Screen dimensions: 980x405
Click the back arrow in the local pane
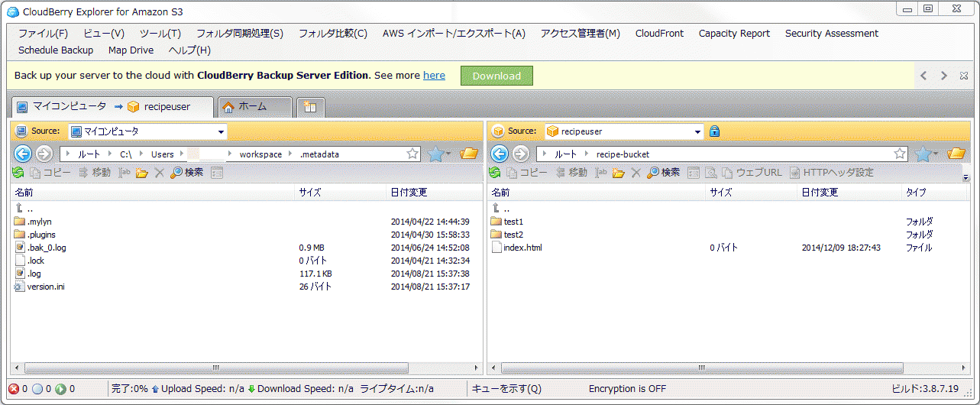click(23, 154)
